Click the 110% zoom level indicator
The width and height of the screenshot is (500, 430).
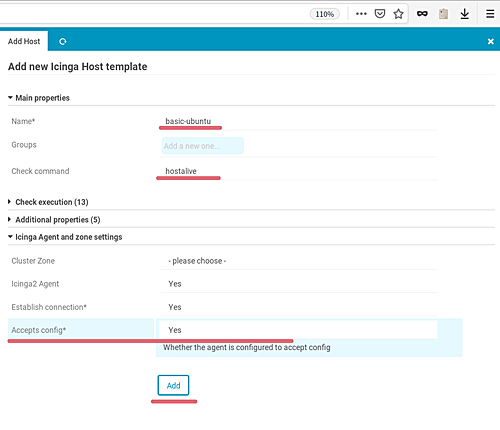pyautogui.click(x=325, y=14)
